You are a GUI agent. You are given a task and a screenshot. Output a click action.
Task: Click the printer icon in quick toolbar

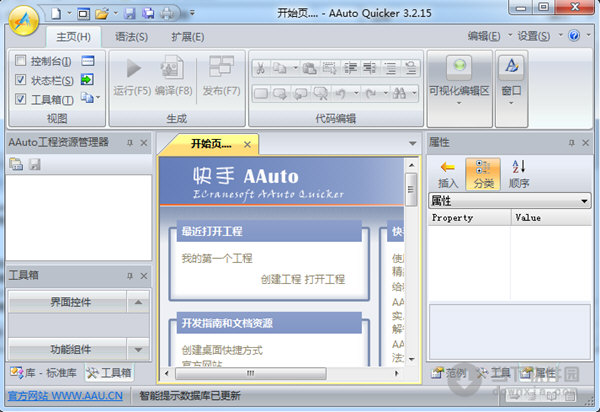(166, 14)
